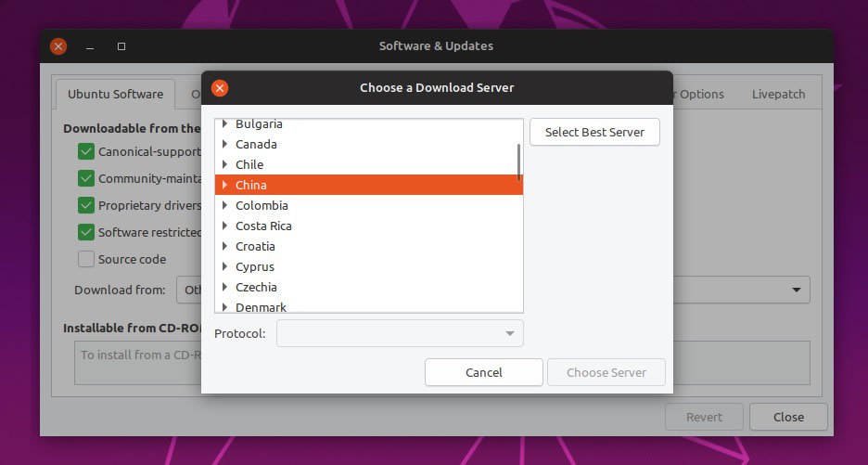Click the server list scrollbar thumb
Image resolution: width=868 pixels, height=465 pixels.
[518, 161]
